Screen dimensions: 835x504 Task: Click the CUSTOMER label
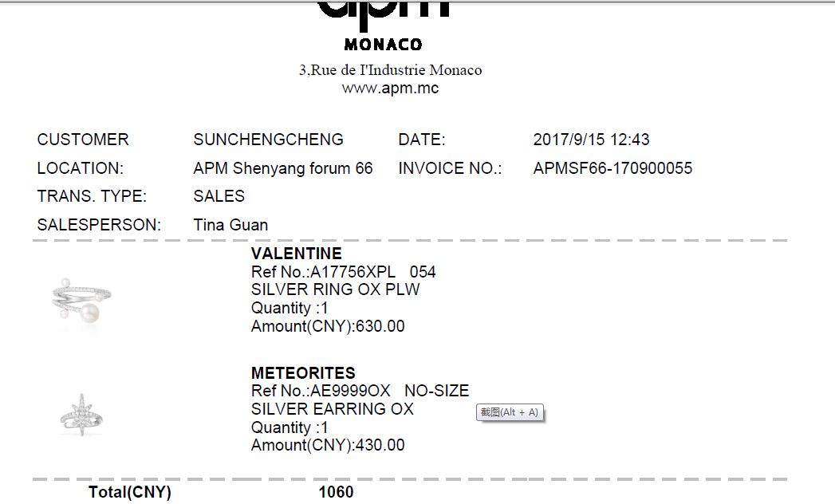coord(83,140)
